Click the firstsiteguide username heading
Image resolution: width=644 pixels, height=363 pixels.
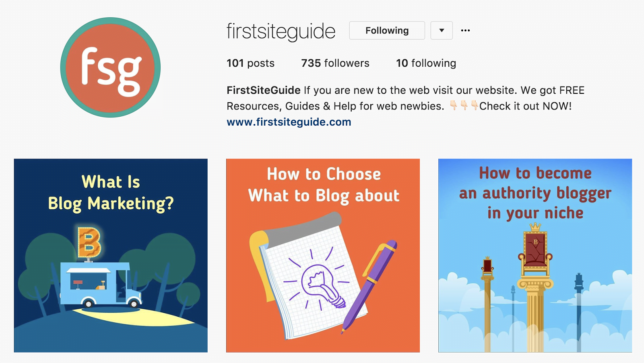pyautogui.click(x=281, y=31)
